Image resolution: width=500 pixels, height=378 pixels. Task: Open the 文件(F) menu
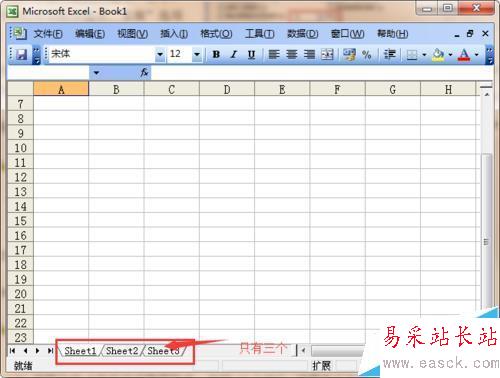[48, 34]
